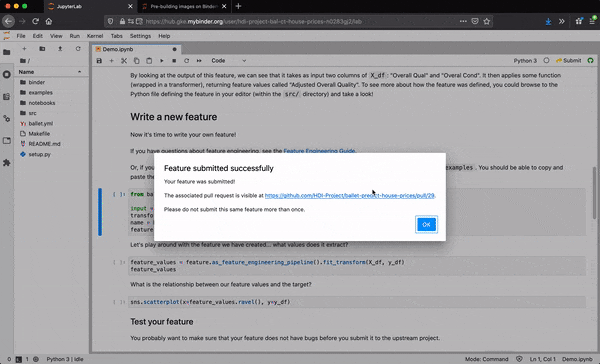The width and height of the screenshot is (600, 364).
Task: Switch to the JupyterLab browser tab
Action: (89, 6)
